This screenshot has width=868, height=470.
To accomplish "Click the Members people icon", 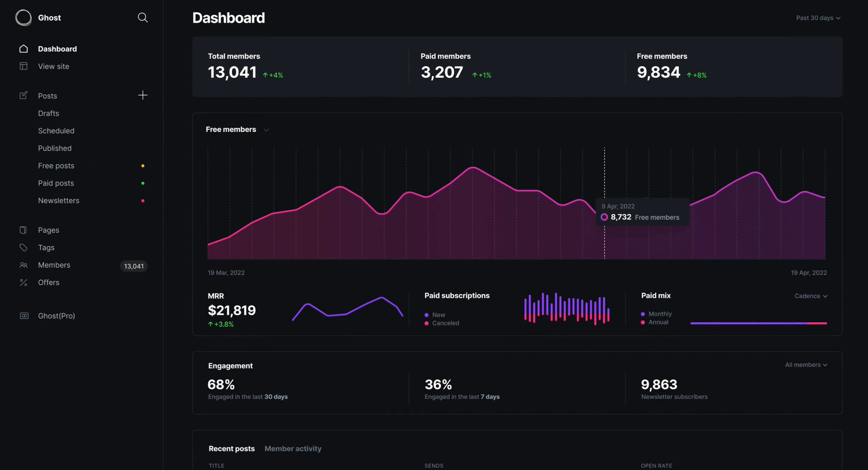I will coord(23,265).
